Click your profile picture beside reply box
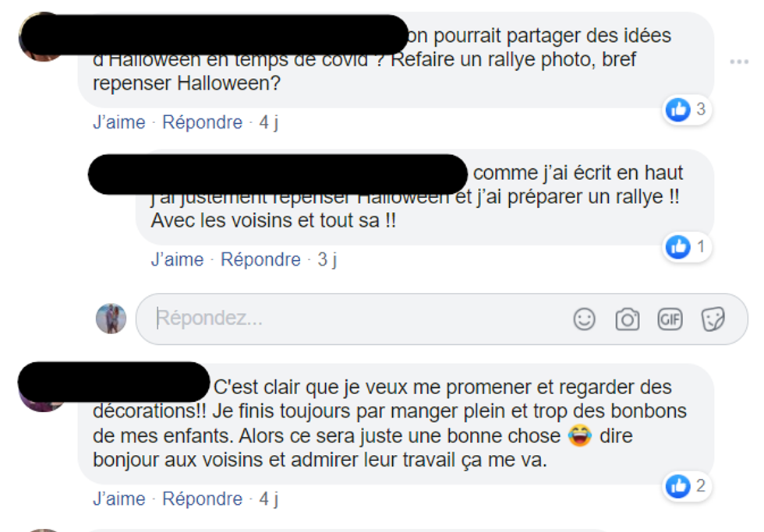The width and height of the screenshot is (764, 532). click(111, 319)
